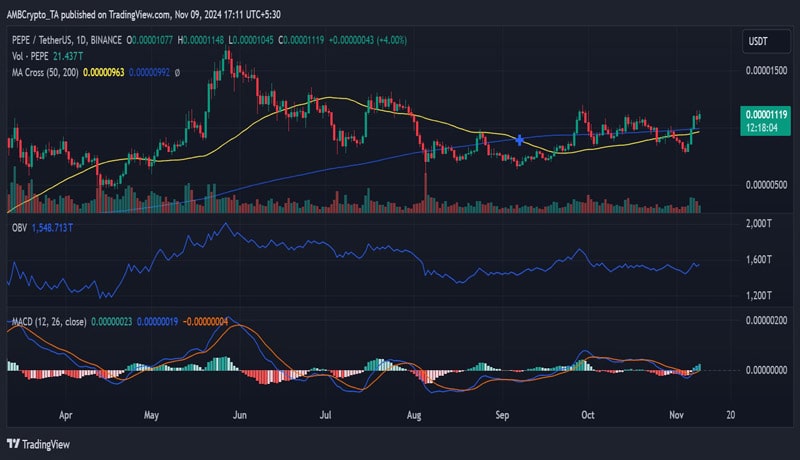800x460 pixels.
Task: Click the high price value 0.00001148
Action: [203, 40]
